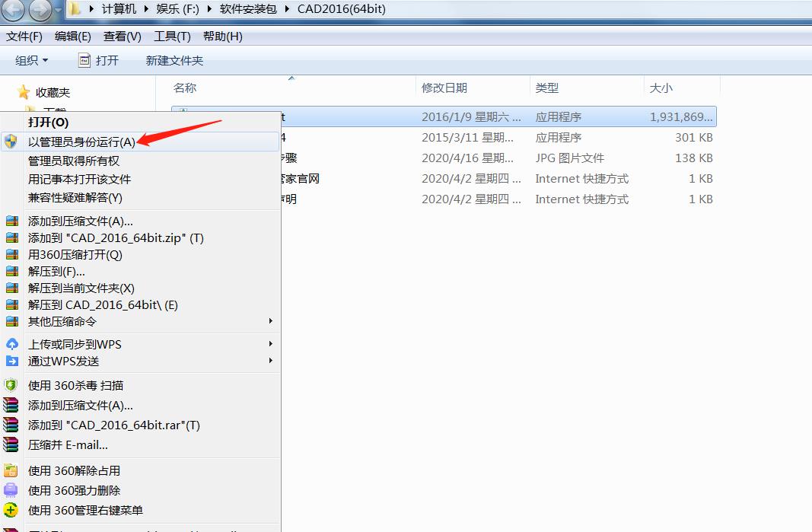This screenshot has height=532, width=812.
Task: Open the 工具(T) menu
Action: pyautogui.click(x=172, y=36)
